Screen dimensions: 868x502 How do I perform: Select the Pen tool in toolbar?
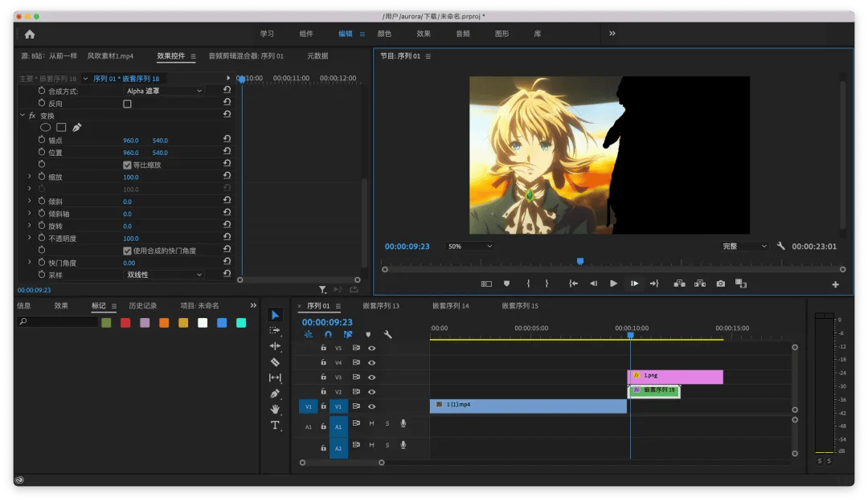click(x=275, y=394)
